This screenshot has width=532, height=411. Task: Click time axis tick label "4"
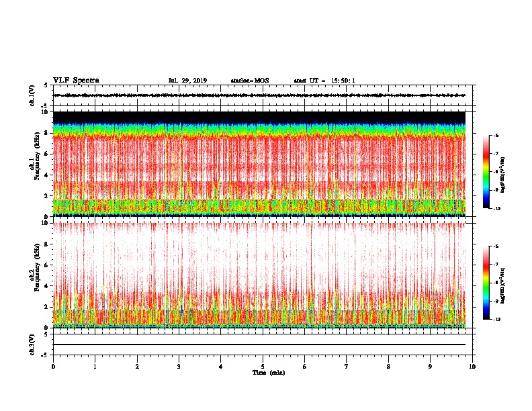tap(221, 367)
